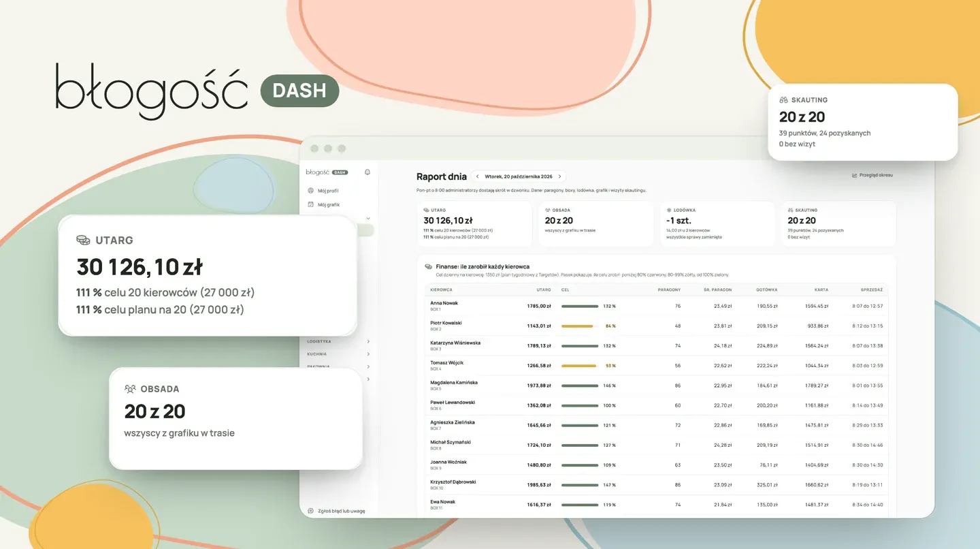This screenshot has width=980, height=549.
Task: Open Mój profil in the sidebar
Action: coord(323,191)
